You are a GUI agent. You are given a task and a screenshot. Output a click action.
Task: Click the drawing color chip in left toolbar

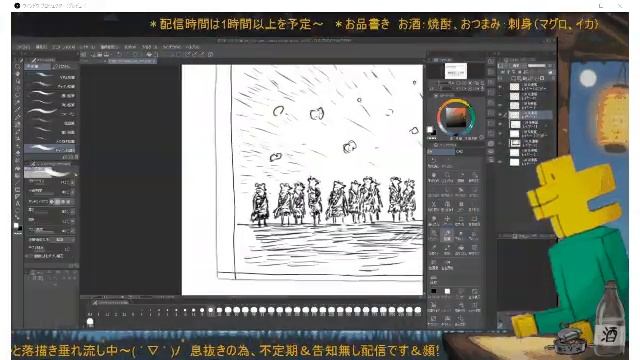tap(16, 225)
